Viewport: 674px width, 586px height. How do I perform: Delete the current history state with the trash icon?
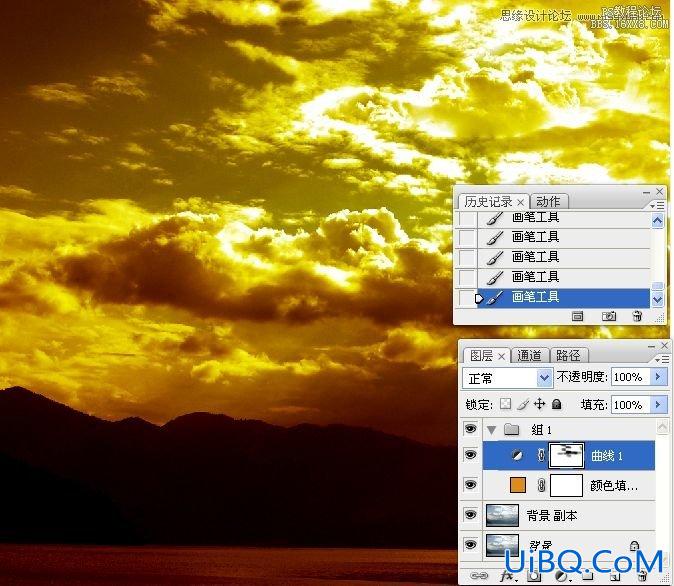637,316
